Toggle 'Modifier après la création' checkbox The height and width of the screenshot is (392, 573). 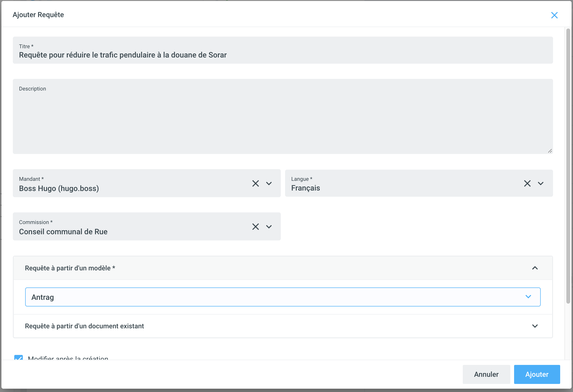pos(19,358)
